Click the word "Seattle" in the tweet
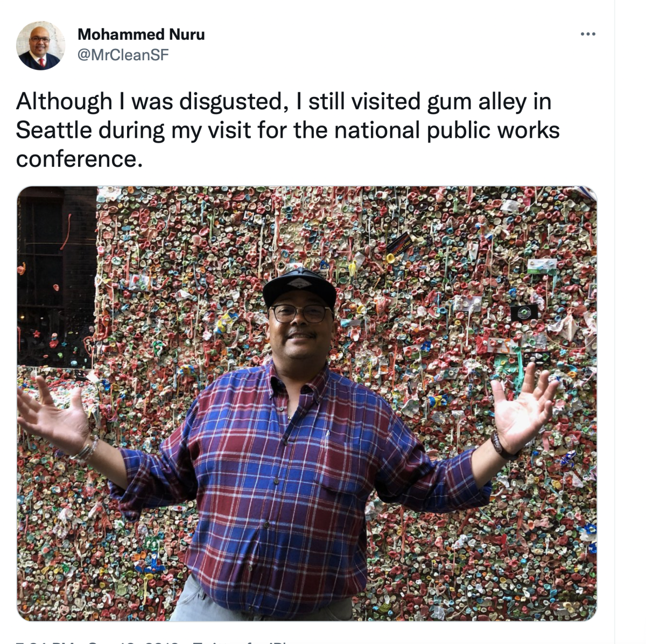Image resolution: width=646 pixels, height=644 pixels. (54, 130)
